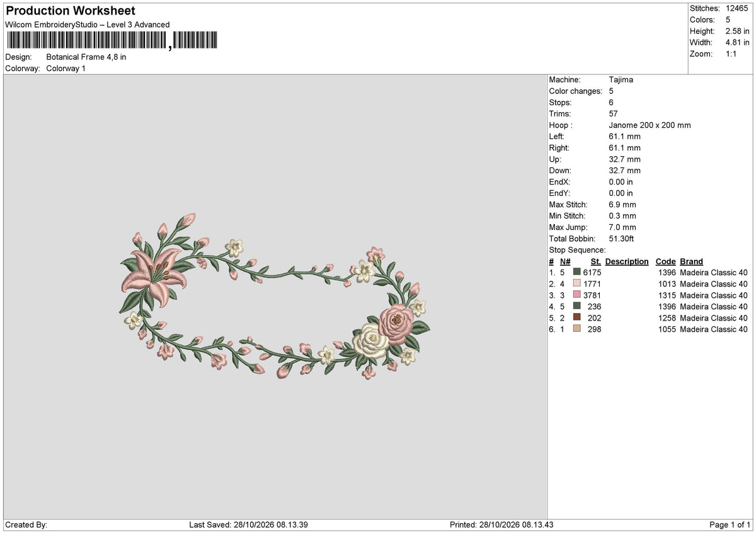Click the EndX value 0.00 in
Viewport: 756px width, 534px height.
point(621,182)
